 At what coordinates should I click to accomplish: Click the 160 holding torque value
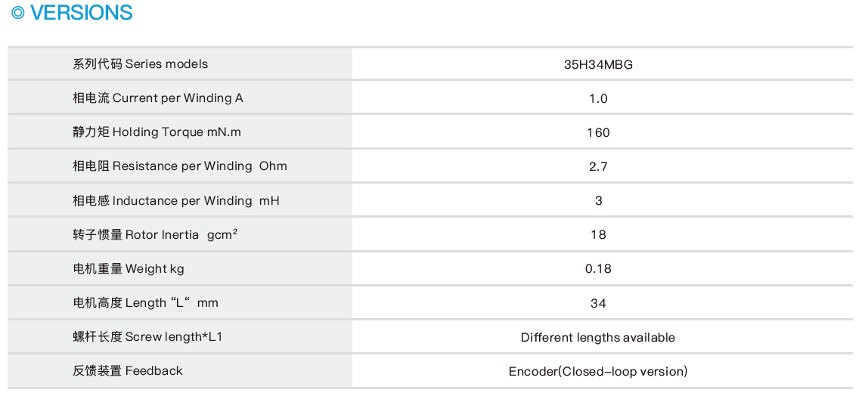(x=598, y=132)
